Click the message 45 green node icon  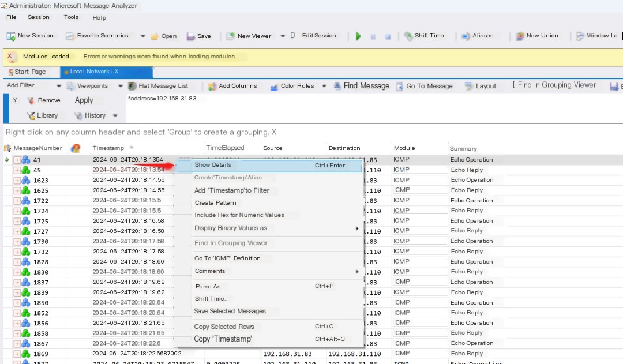26,170
